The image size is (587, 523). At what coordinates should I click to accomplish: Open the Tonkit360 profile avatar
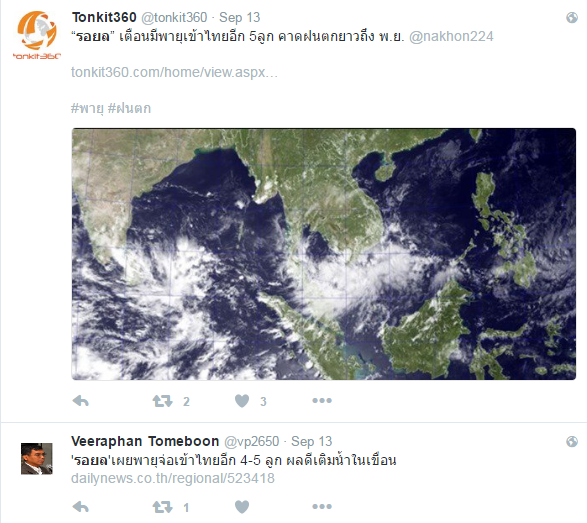pyautogui.click(x=37, y=35)
